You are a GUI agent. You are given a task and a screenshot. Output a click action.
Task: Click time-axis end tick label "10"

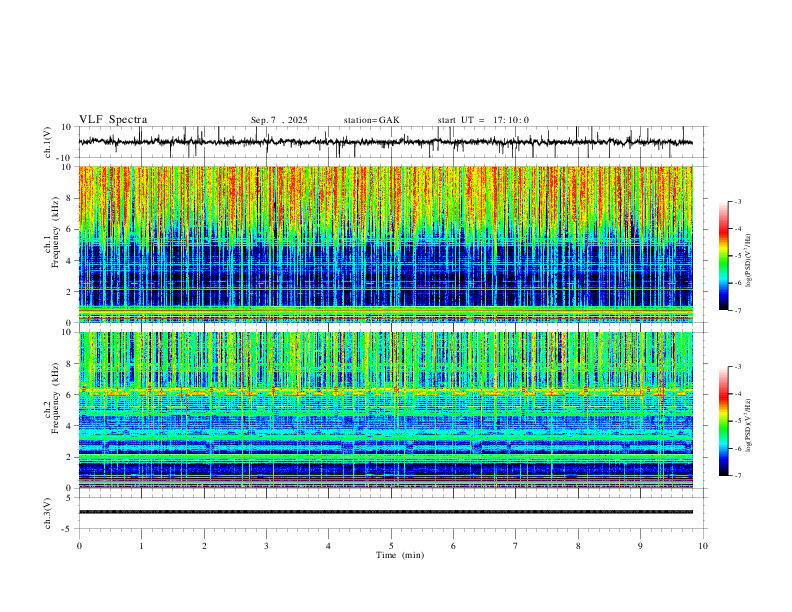(703, 546)
